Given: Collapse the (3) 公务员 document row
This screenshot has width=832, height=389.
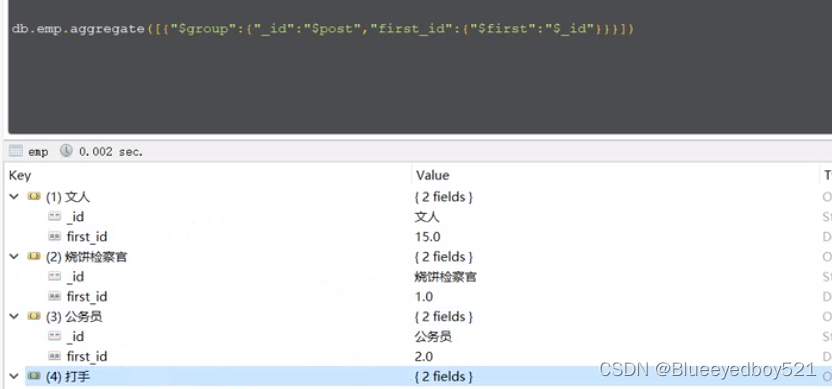Looking at the screenshot, I should 14,317.
